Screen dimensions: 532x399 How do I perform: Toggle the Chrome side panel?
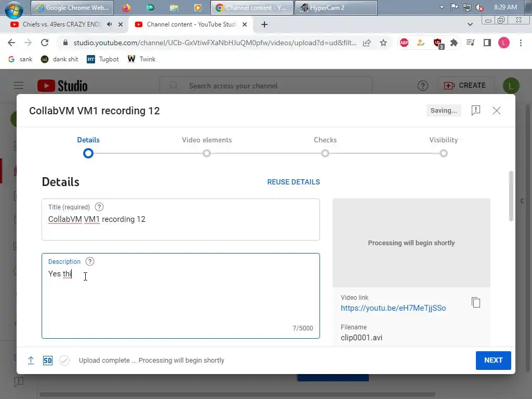coord(487,43)
